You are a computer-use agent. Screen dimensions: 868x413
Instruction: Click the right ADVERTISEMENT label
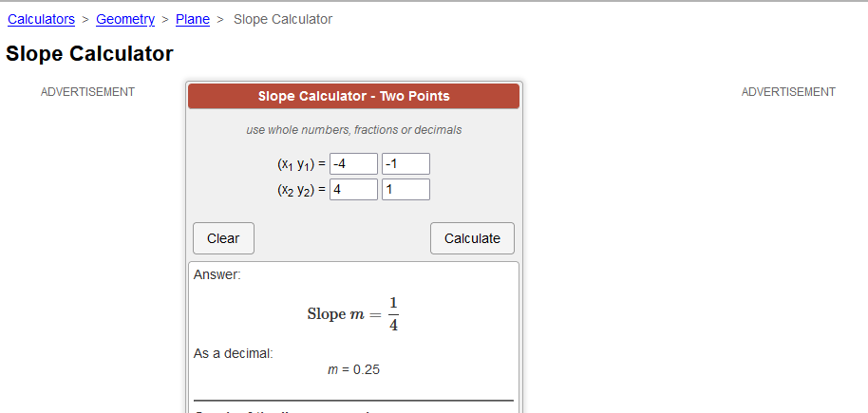tap(788, 92)
